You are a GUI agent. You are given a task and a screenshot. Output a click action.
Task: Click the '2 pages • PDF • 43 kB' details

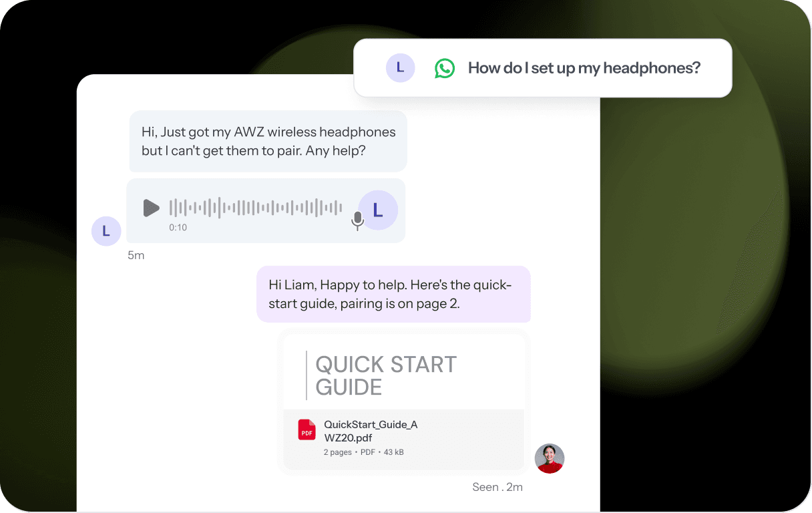364,452
